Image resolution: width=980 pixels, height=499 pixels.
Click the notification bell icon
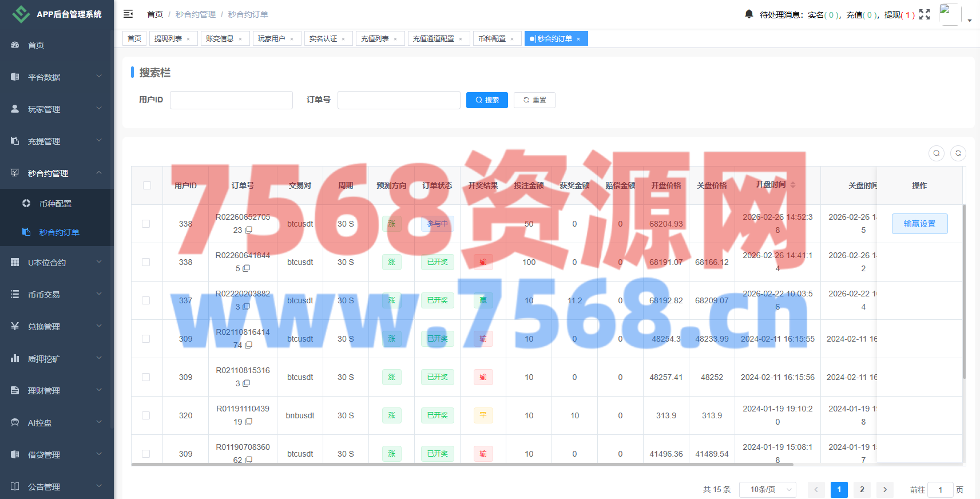tap(749, 14)
